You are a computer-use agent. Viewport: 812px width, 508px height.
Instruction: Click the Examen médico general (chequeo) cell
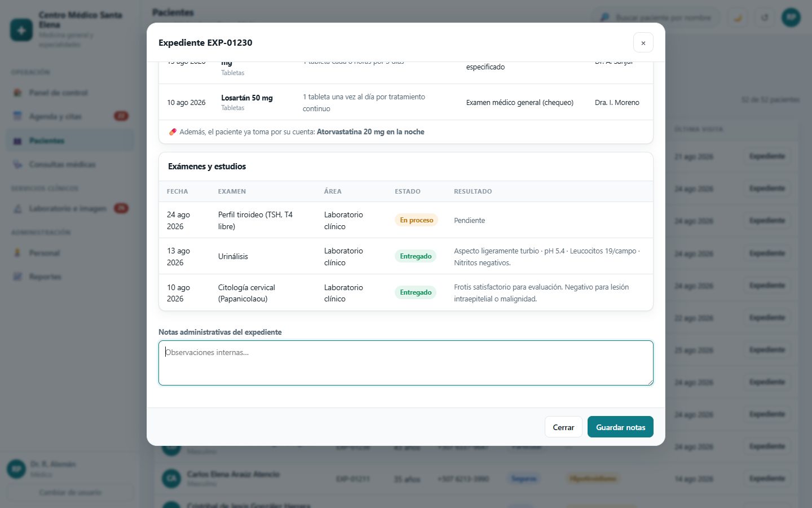pyautogui.click(x=519, y=103)
